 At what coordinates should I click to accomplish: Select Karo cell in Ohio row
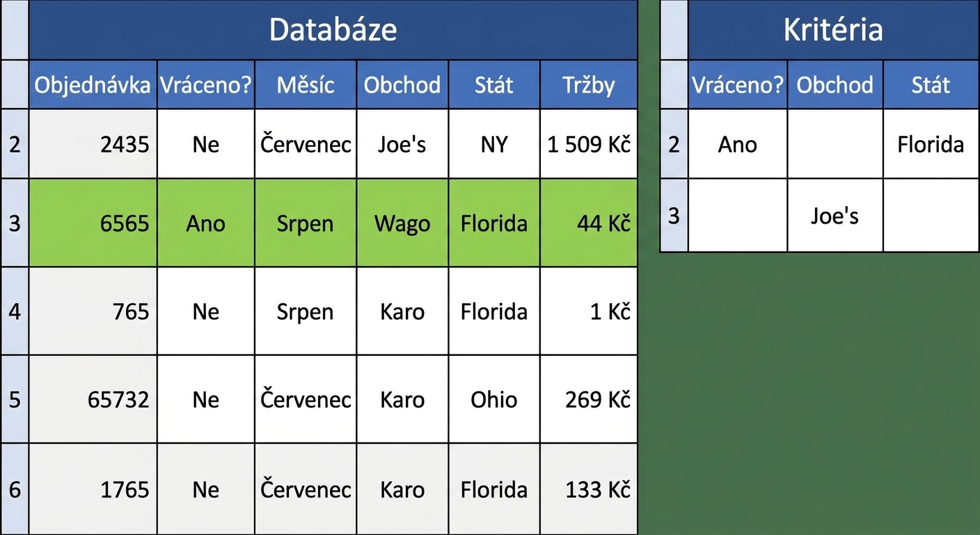tap(402, 400)
